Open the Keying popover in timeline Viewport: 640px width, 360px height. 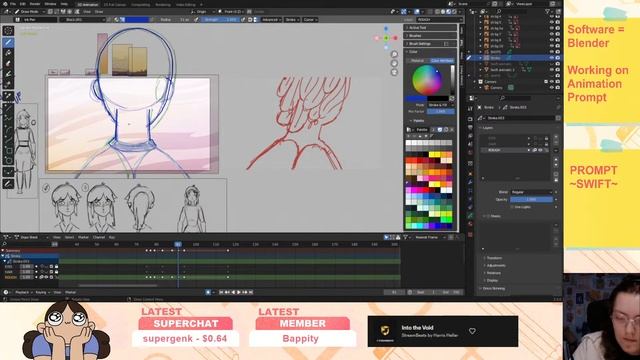click(41, 292)
